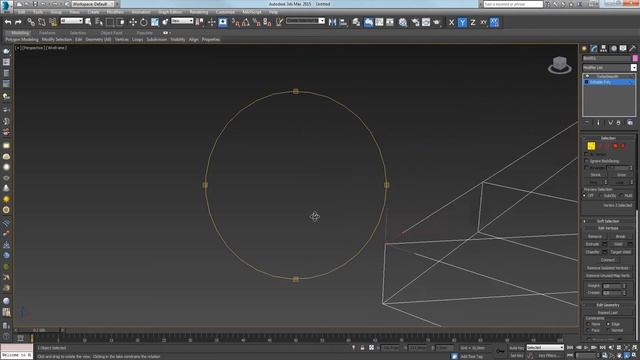Collapse the Edit Vertices rollout
This screenshot has height=360, width=640.
(608, 229)
